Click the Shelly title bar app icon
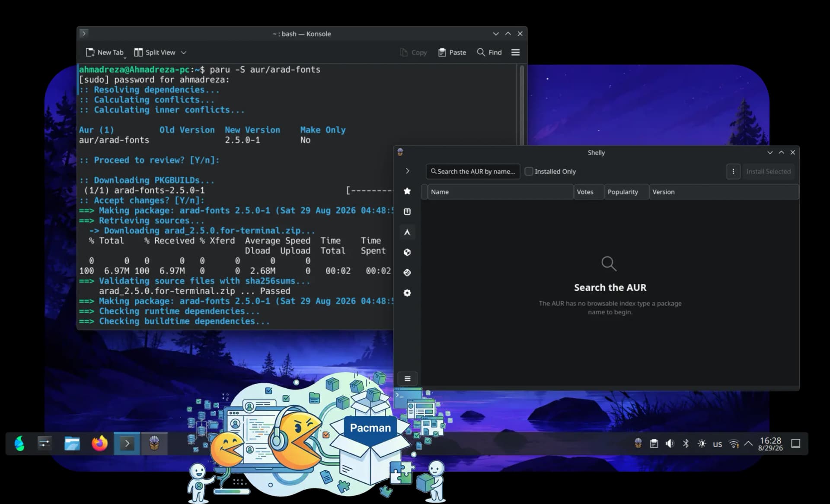This screenshot has width=830, height=504. pos(400,152)
